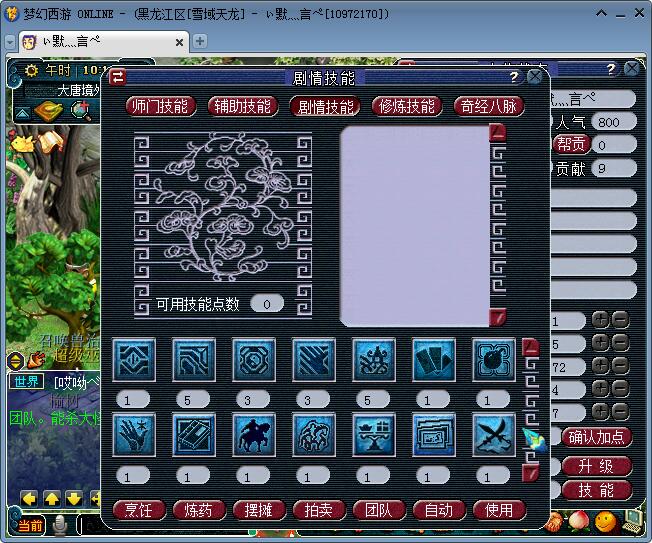The width and height of the screenshot is (652, 543).
Task: Click the peach icon in bottom bar
Action: [578, 521]
